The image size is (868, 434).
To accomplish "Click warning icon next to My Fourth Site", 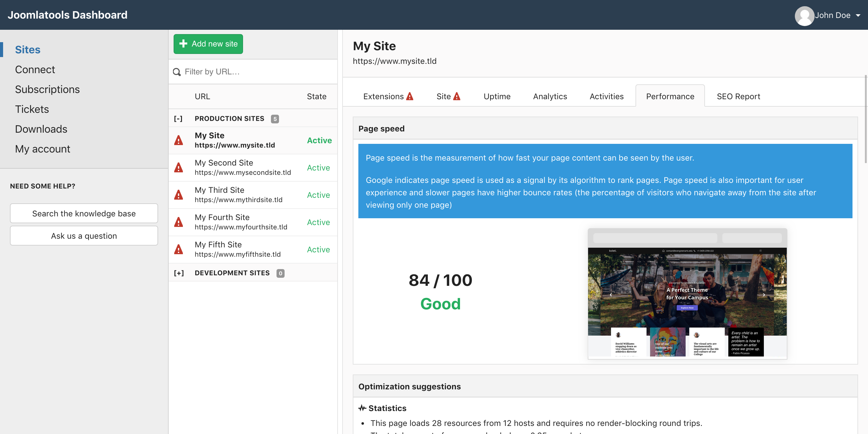I will pyautogui.click(x=179, y=222).
